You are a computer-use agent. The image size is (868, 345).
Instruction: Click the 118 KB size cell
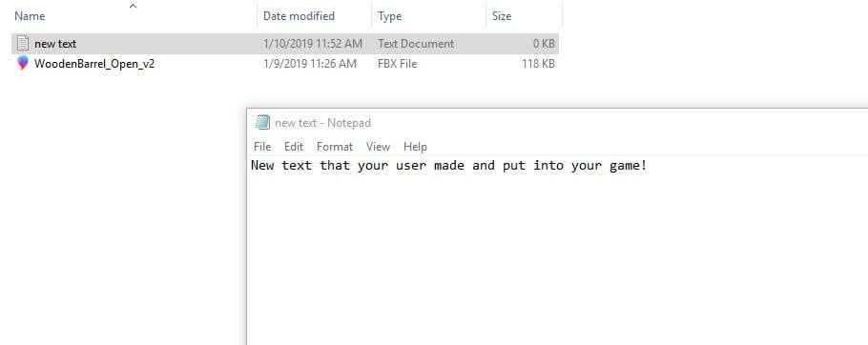click(538, 64)
